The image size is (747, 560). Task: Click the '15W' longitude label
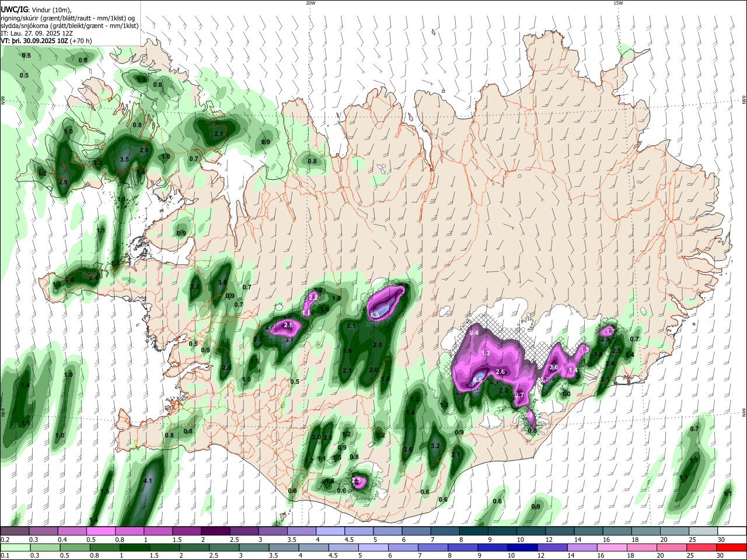[x=618, y=3]
